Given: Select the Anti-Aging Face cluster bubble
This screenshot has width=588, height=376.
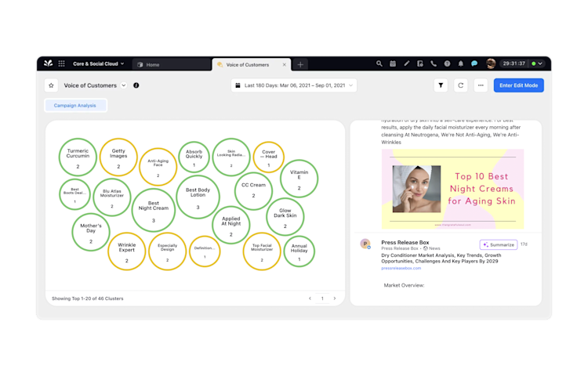Looking at the screenshot, I should click(x=158, y=167).
